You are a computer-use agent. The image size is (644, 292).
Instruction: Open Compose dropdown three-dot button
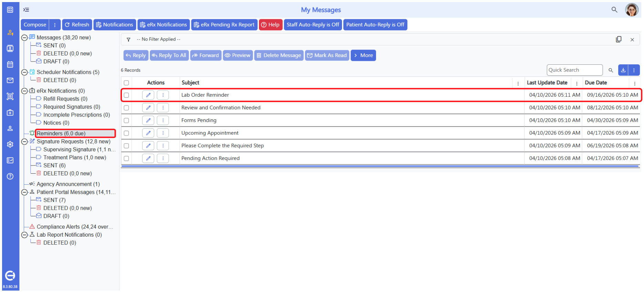point(55,25)
